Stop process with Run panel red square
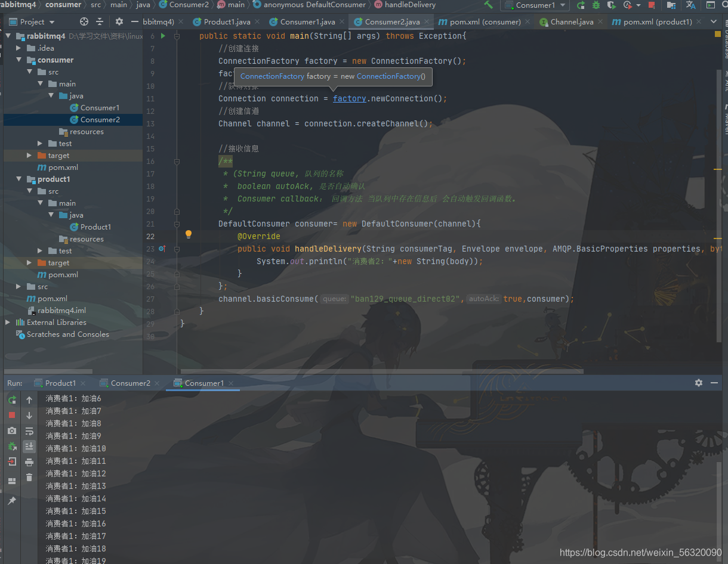 pyautogui.click(x=12, y=415)
